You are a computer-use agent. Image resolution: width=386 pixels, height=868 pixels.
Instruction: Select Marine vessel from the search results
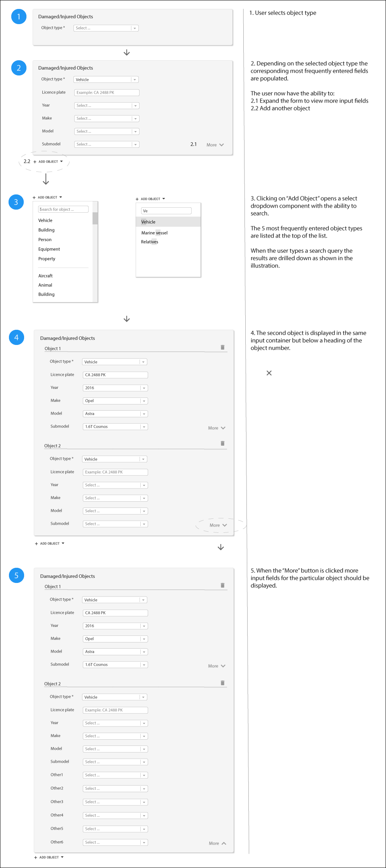click(154, 233)
